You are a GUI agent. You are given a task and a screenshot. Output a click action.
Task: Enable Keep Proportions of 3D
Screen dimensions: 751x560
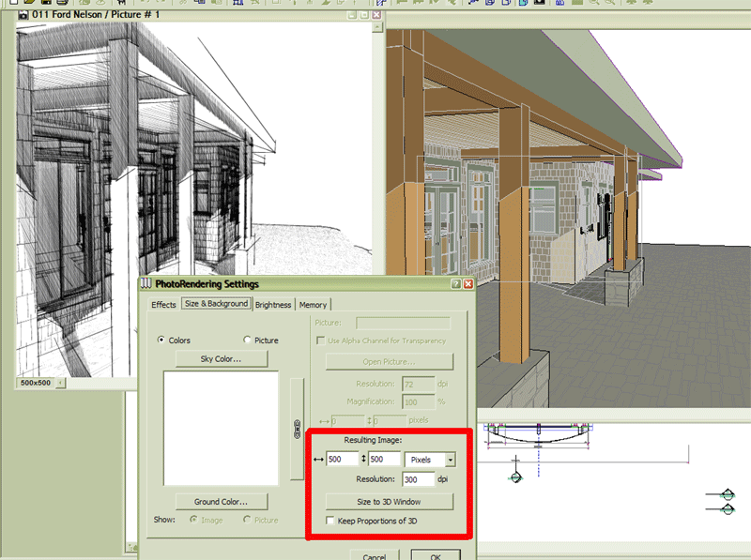coord(330,521)
